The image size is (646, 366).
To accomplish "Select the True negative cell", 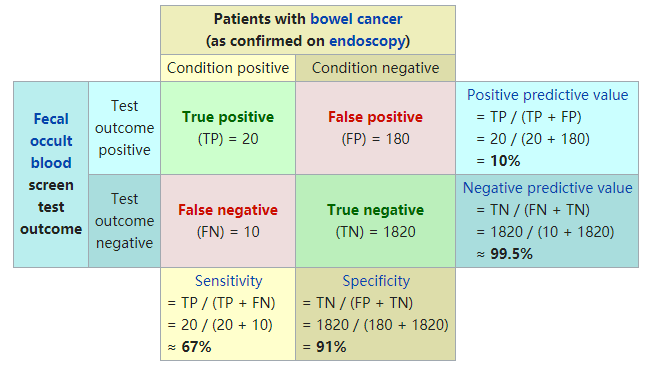I will [x=375, y=221].
